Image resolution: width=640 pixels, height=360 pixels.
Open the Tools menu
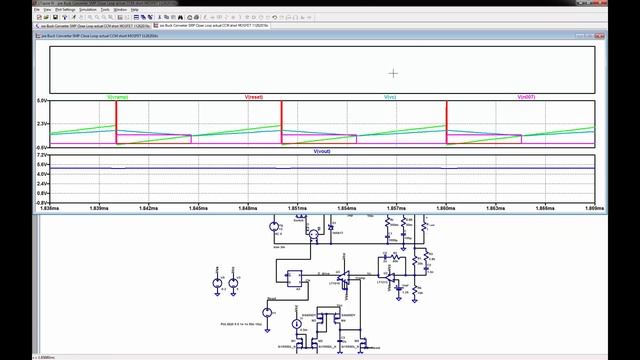pos(105,9)
